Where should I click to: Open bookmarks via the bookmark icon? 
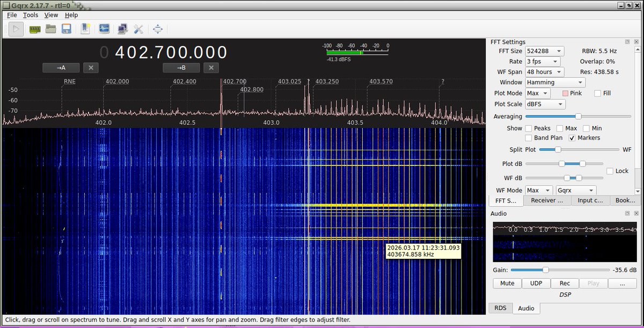(85, 28)
